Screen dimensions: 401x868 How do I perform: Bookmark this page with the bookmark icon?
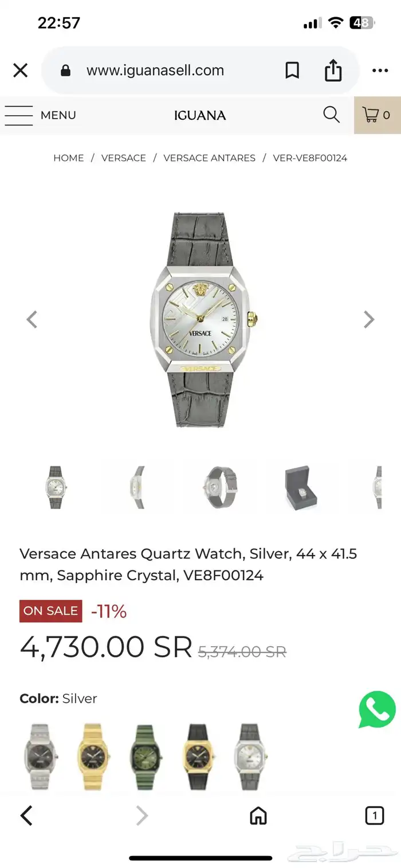(x=292, y=71)
